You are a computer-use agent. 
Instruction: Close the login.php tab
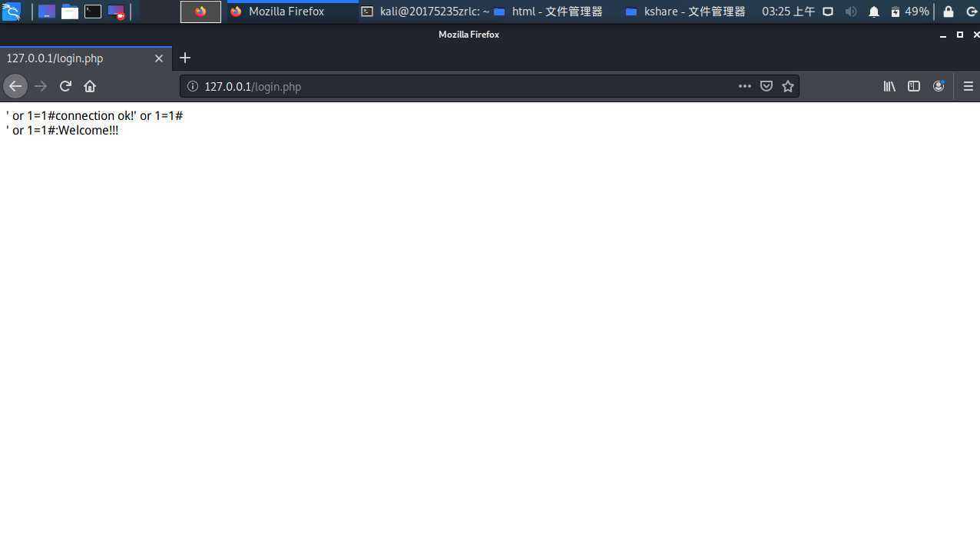[159, 58]
